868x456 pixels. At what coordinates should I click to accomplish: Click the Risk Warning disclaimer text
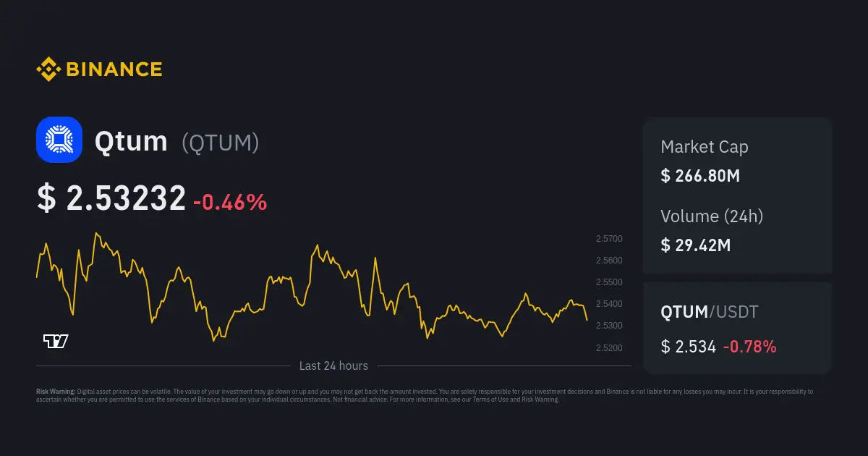pos(425,395)
